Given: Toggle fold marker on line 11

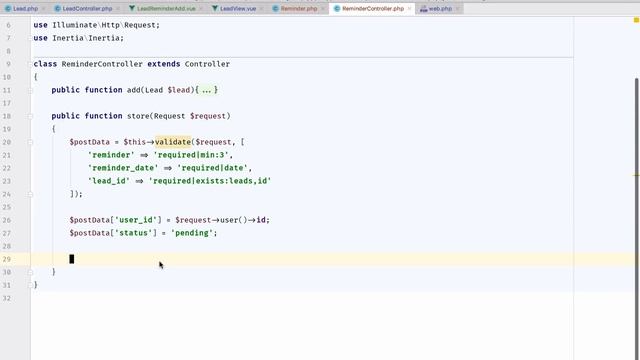Looking at the screenshot, I should pos(30,90).
